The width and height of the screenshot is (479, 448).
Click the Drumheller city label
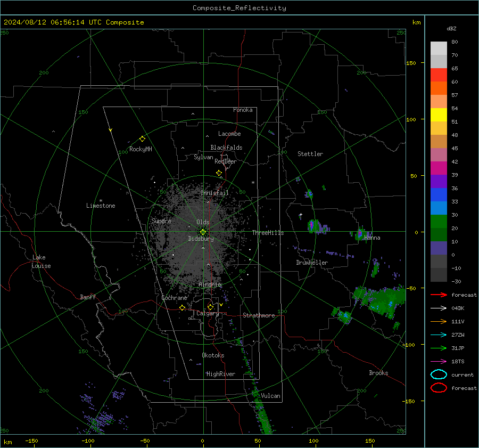tap(312, 263)
